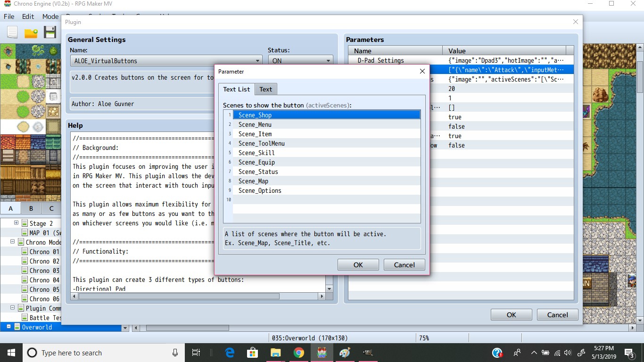644x362 pixels.
Task: Click the Help horizontal scrollbar right arrow
Action: (322, 296)
